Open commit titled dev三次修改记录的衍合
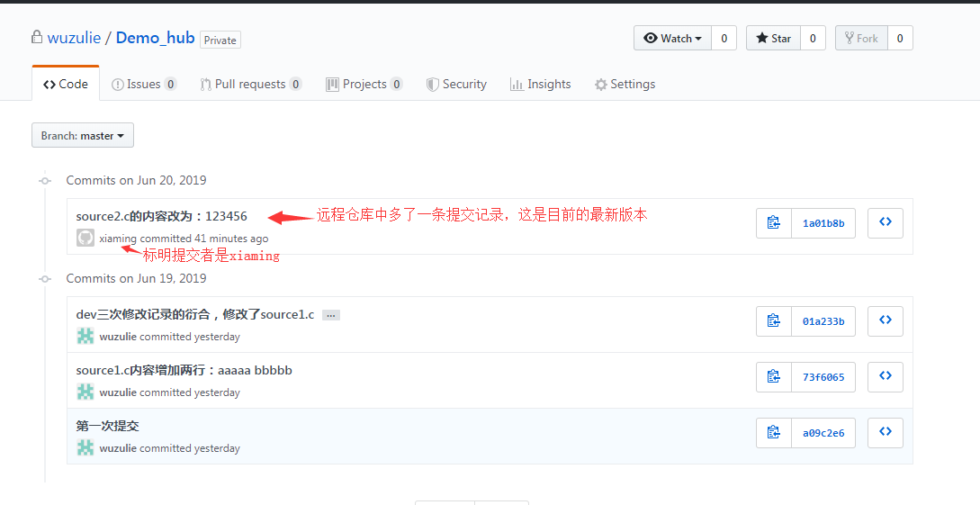Image resolution: width=980 pixels, height=505 pixels. tap(195, 314)
